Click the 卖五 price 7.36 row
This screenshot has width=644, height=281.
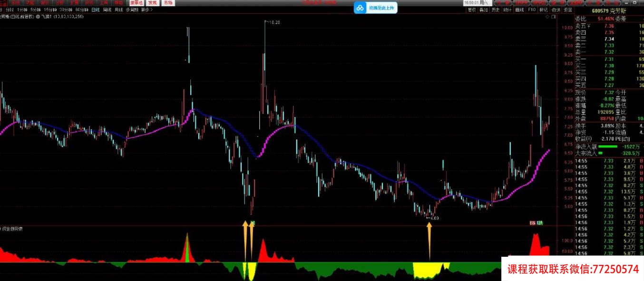point(609,26)
